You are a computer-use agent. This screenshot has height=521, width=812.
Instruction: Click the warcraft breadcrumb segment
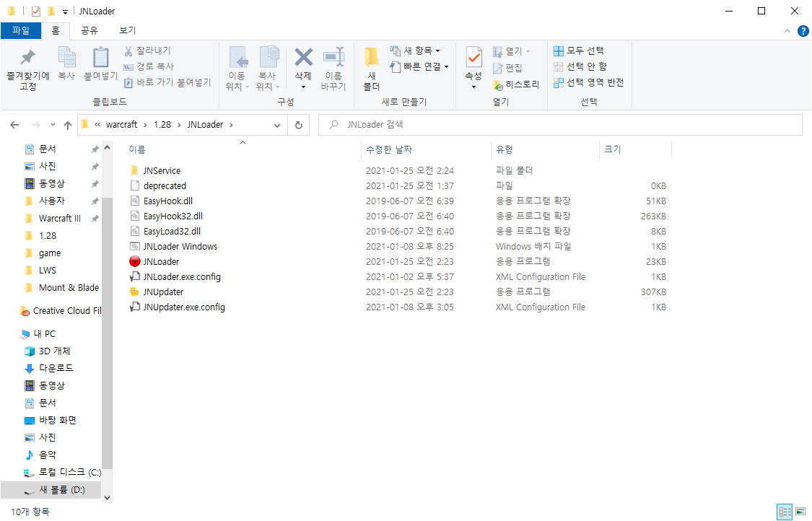(122, 125)
